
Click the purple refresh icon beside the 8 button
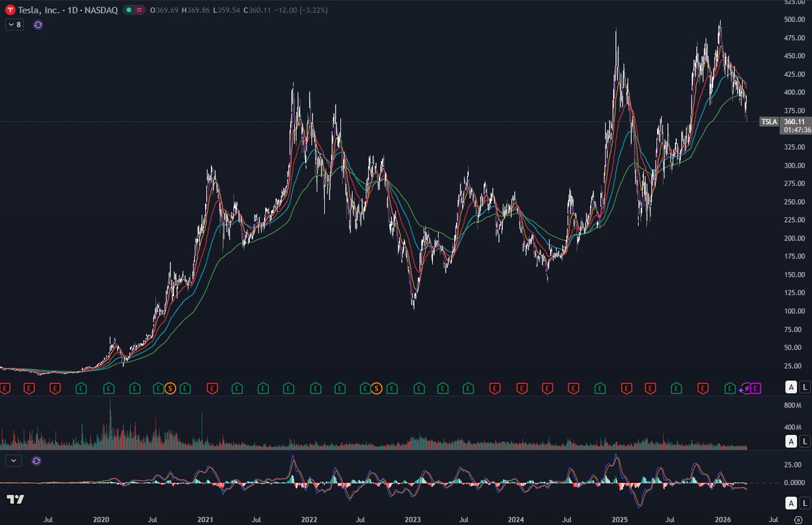pos(38,24)
